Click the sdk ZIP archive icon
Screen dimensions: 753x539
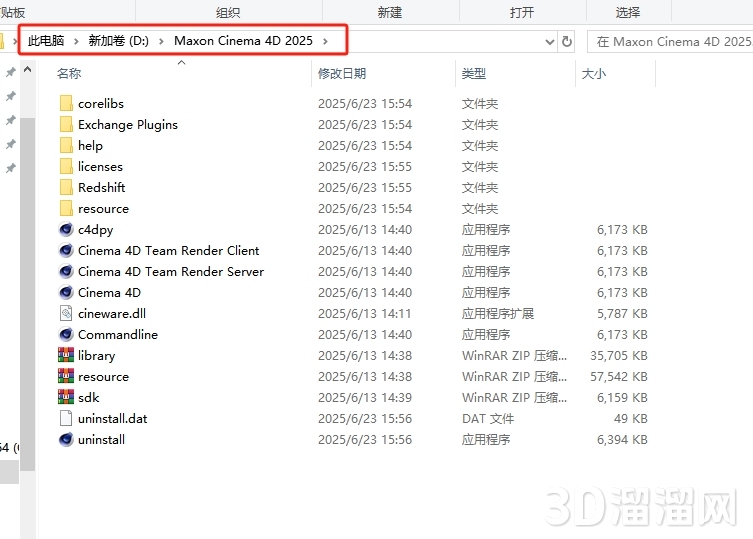66,397
